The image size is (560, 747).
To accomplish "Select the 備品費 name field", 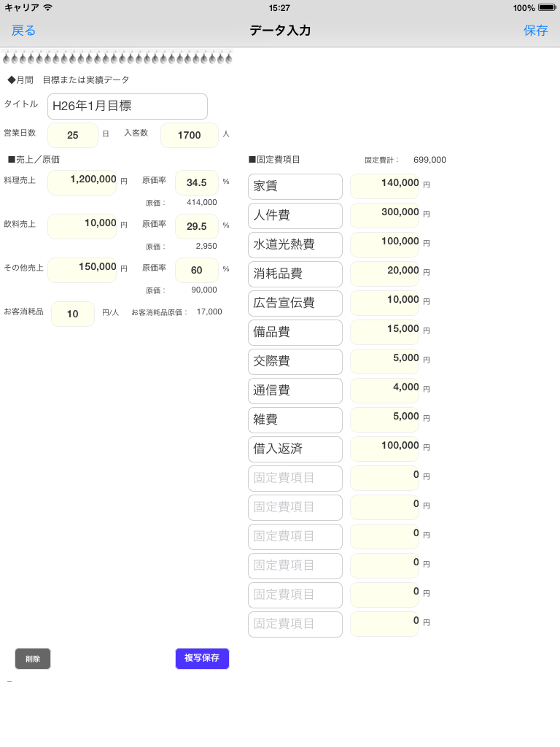I will coord(295,333).
